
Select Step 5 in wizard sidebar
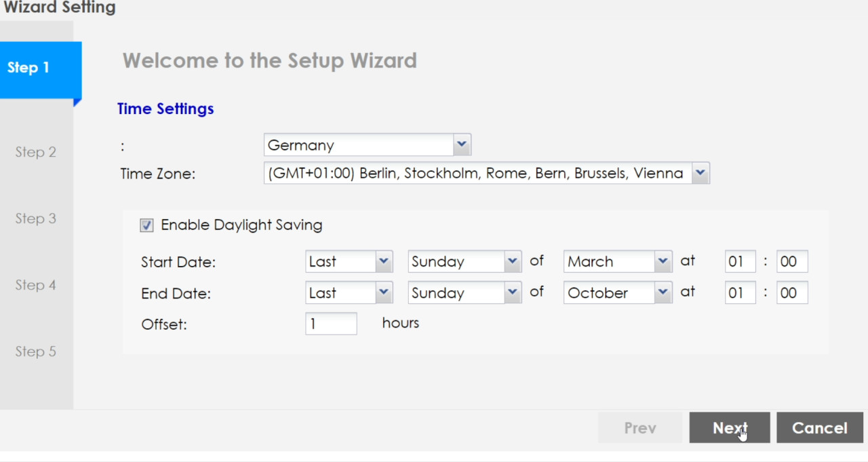click(x=35, y=351)
